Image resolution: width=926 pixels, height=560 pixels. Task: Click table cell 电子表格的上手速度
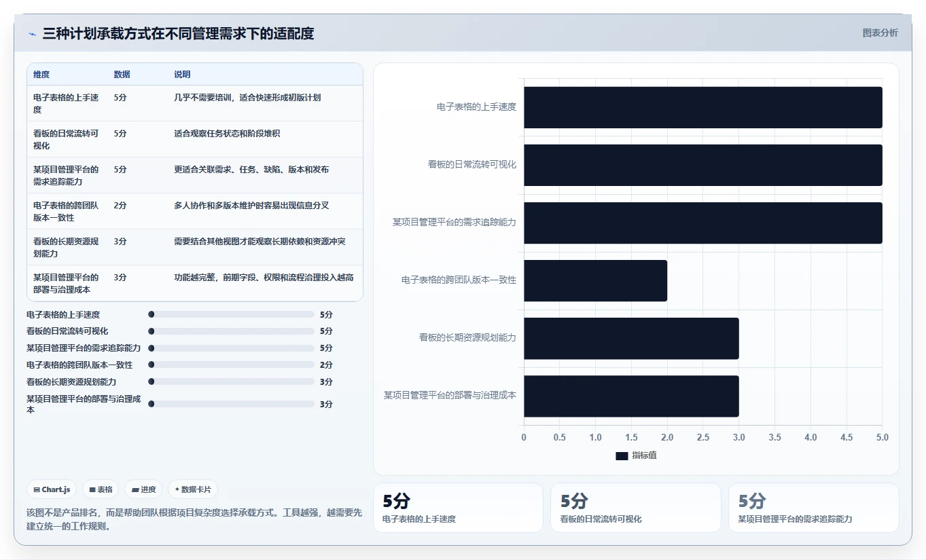click(x=67, y=104)
